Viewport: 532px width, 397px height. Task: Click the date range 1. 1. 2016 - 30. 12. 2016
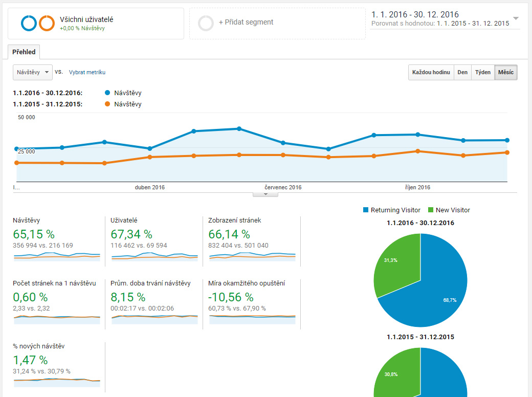tap(415, 15)
